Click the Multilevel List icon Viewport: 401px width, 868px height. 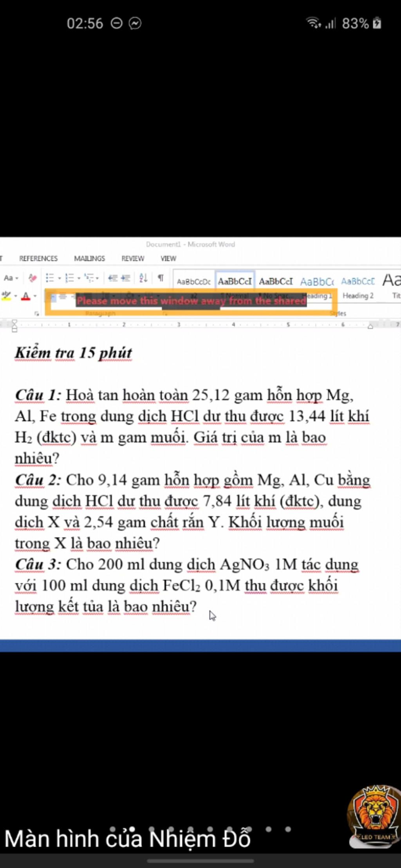coord(89,278)
